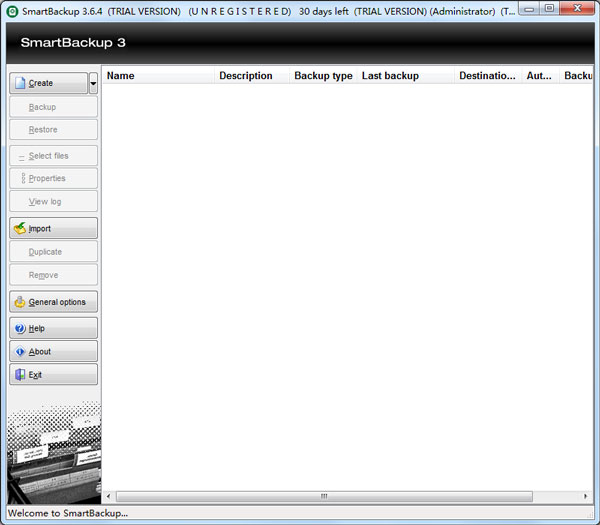Open the Create dropdown arrow

tap(93, 83)
